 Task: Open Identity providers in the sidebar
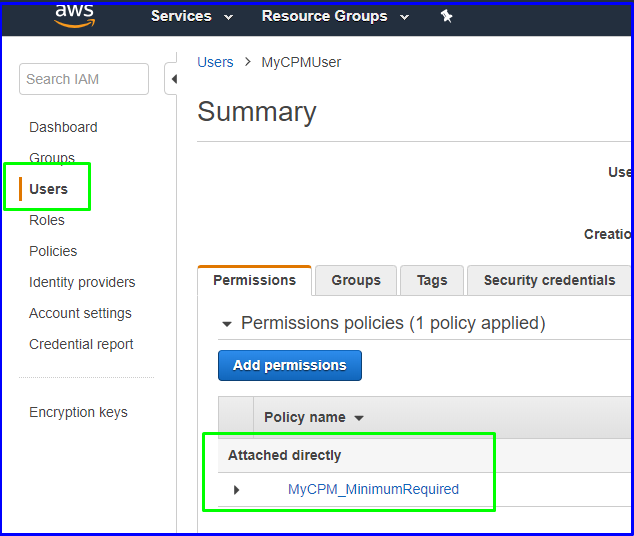tap(82, 282)
